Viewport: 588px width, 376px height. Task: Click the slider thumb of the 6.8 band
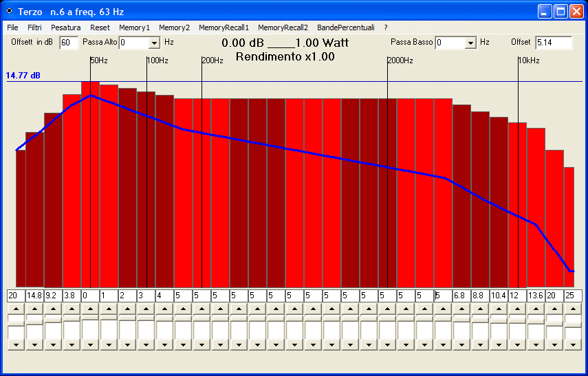point(461,320)
